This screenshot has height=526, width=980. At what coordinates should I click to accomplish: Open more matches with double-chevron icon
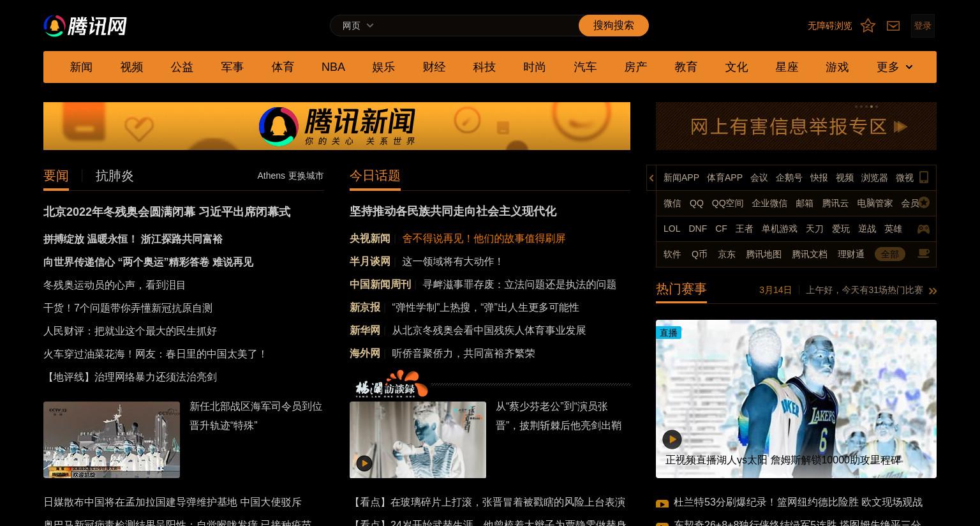[x=933, y=290]
